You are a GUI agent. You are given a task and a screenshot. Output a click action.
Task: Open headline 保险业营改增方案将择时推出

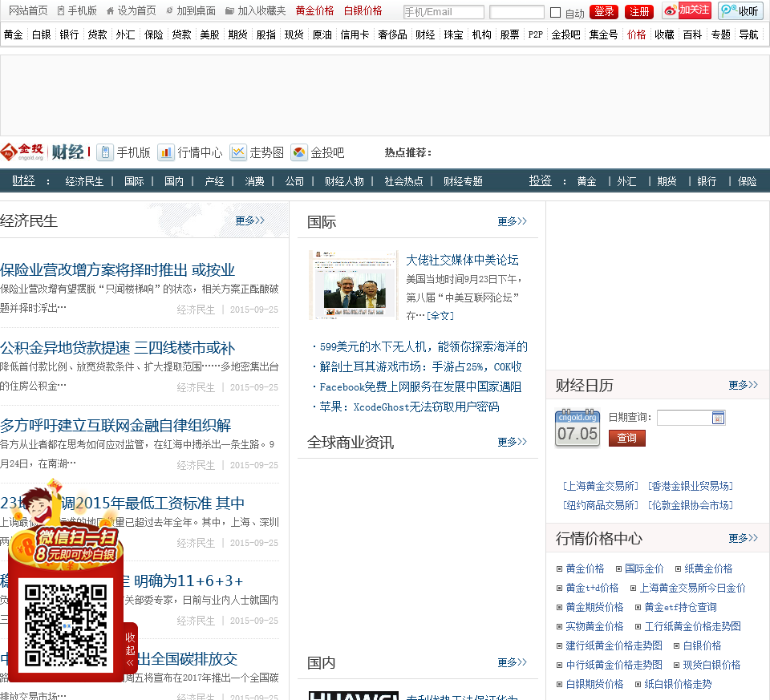click(x=118, y=270)
